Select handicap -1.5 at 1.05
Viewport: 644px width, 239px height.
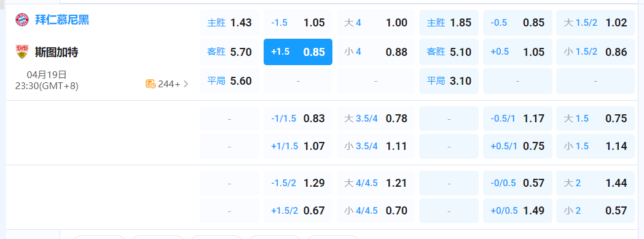point(298,23)
